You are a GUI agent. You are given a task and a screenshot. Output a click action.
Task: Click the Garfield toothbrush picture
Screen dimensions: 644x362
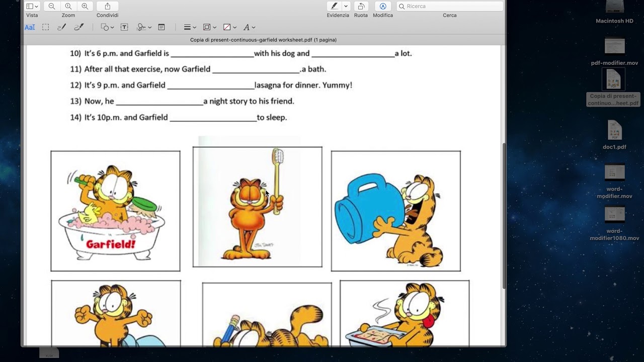click(x=257, y=207)
